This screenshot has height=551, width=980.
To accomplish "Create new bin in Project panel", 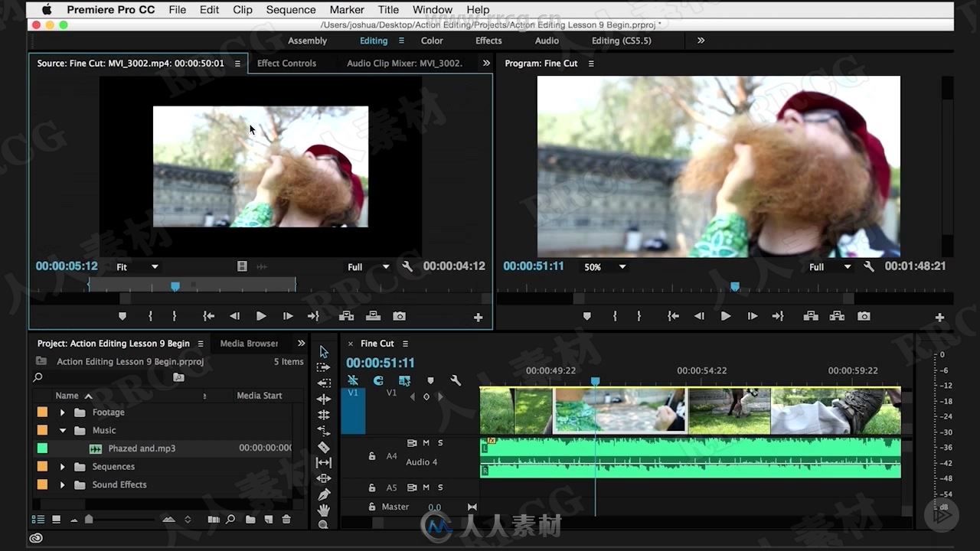I will coord(250,520).
